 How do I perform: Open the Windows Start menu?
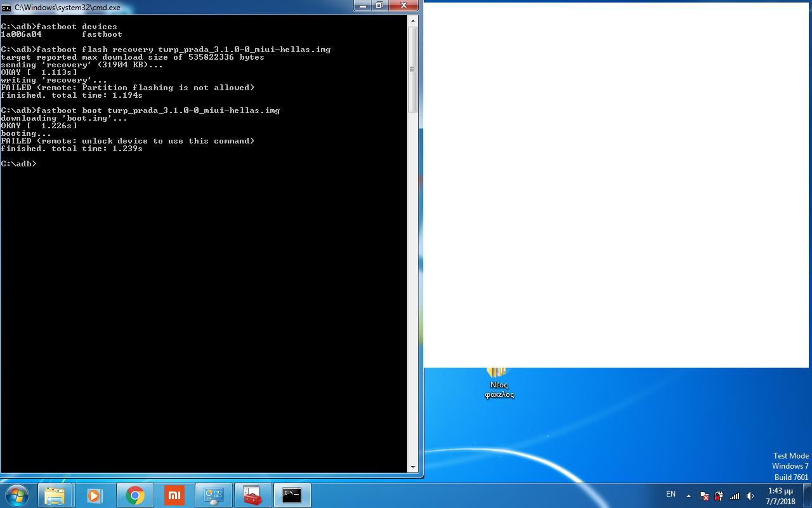[16, 495]
